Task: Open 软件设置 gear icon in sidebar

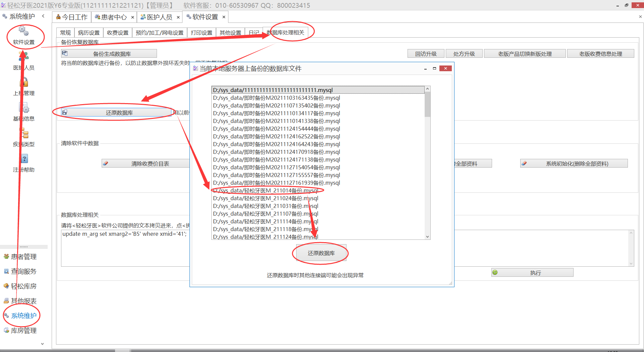Action: pyautogui.click(x=23, y=32)
